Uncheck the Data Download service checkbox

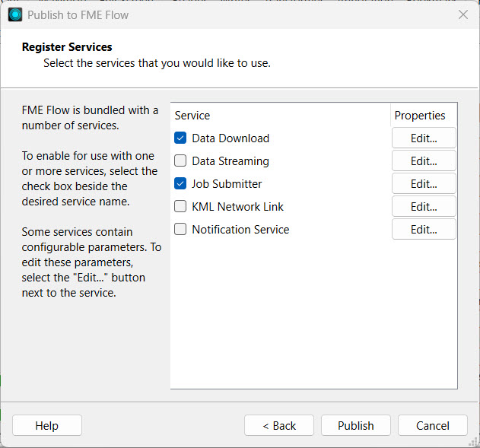180,138
